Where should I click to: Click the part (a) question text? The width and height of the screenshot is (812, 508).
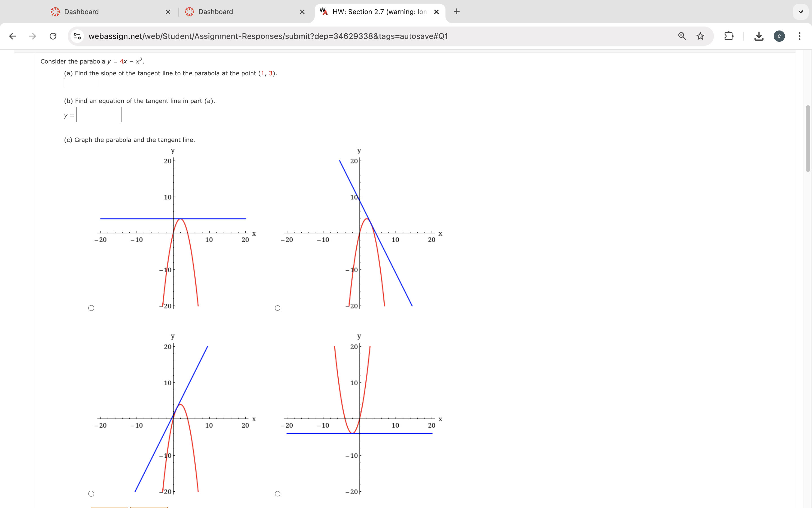(x=171, y=73)
